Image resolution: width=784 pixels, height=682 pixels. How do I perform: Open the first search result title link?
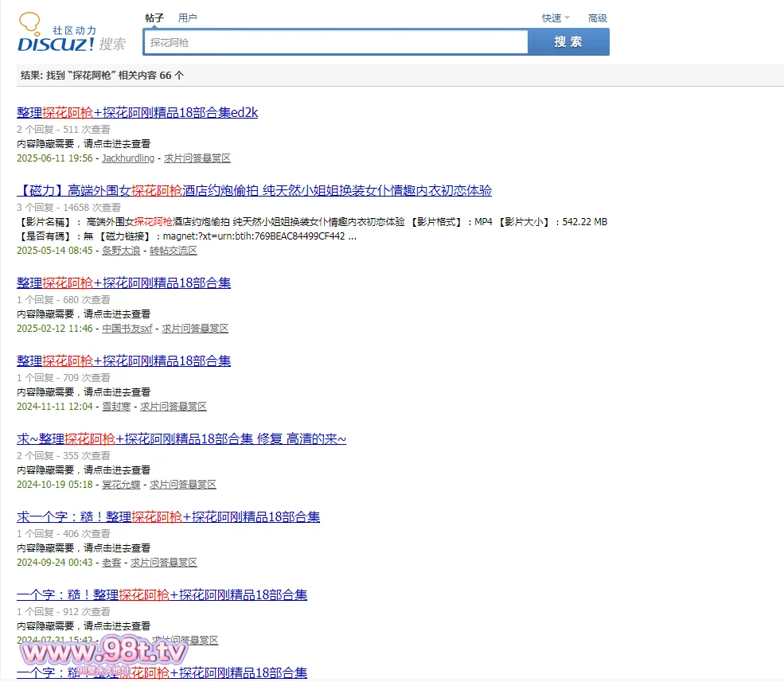pos(137,112)
